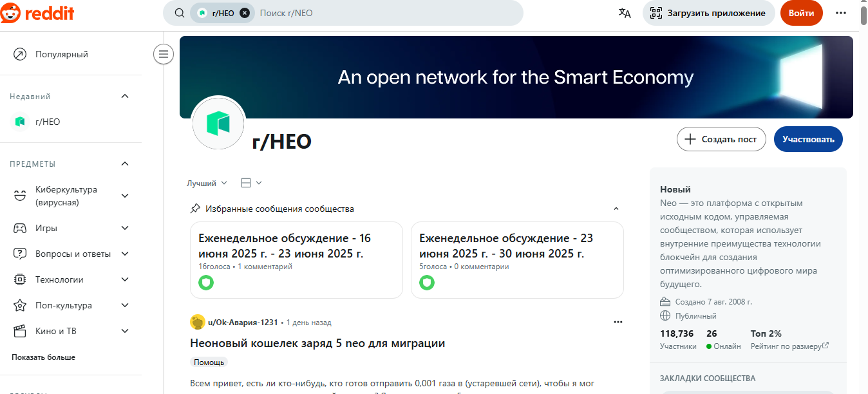Remove the r/HEO search filter chip
Screen dimensions: 868x394
(x=244, y=13)
